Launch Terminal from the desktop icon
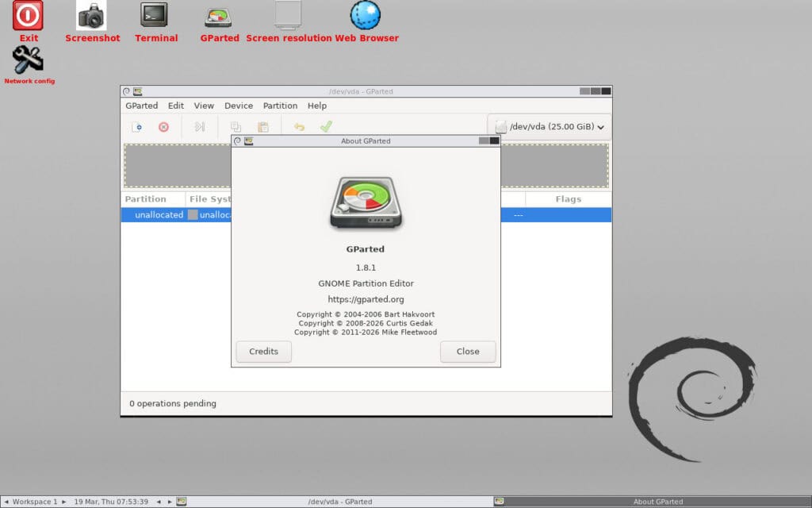The width and height of the screenshot is (812, 508). [x=155, y=16]
